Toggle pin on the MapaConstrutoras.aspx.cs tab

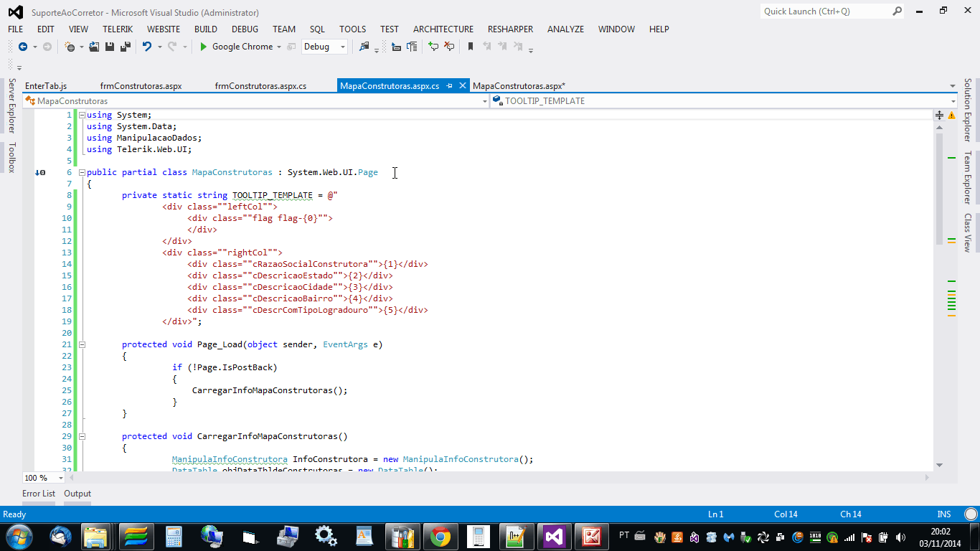[450, 86]
